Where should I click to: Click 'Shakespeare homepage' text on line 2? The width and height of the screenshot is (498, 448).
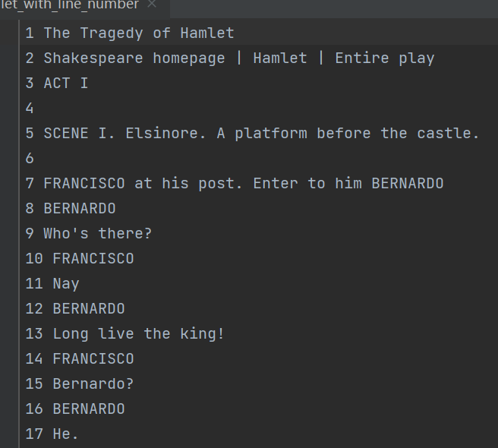[x=134, y=58]
